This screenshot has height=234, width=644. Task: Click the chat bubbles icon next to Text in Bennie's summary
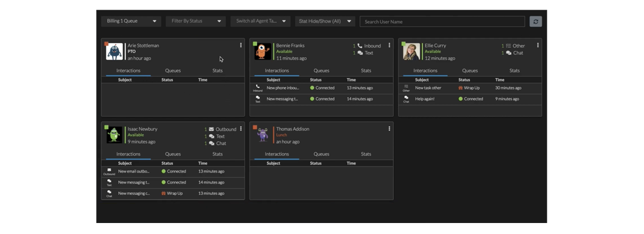point(360,53)
